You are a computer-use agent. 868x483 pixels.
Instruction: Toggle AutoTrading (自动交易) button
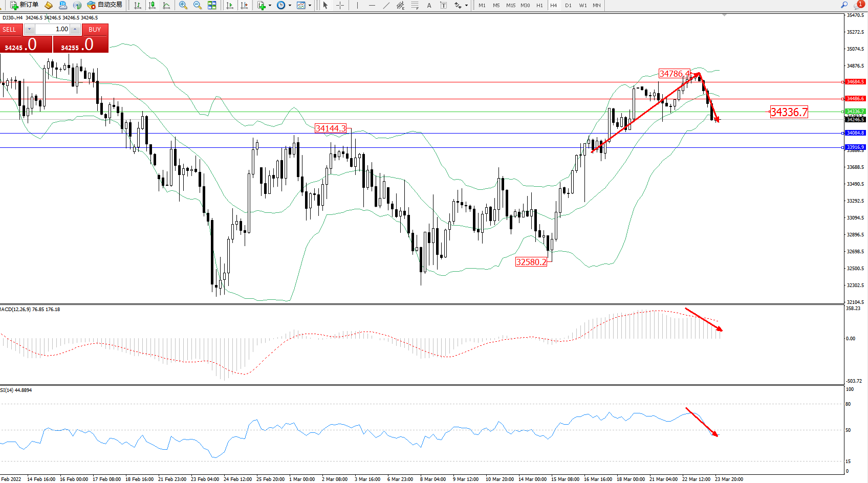[105, 5]
